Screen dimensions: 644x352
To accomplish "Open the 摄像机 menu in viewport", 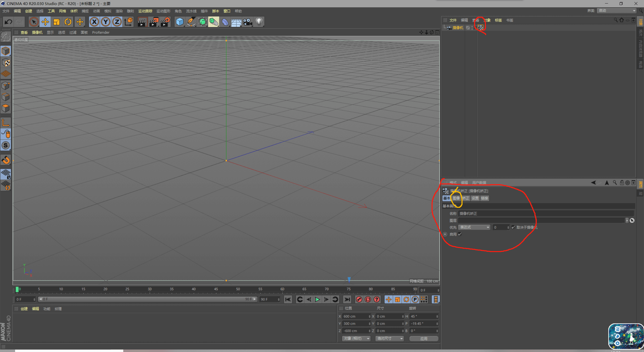I will (37, 32).
